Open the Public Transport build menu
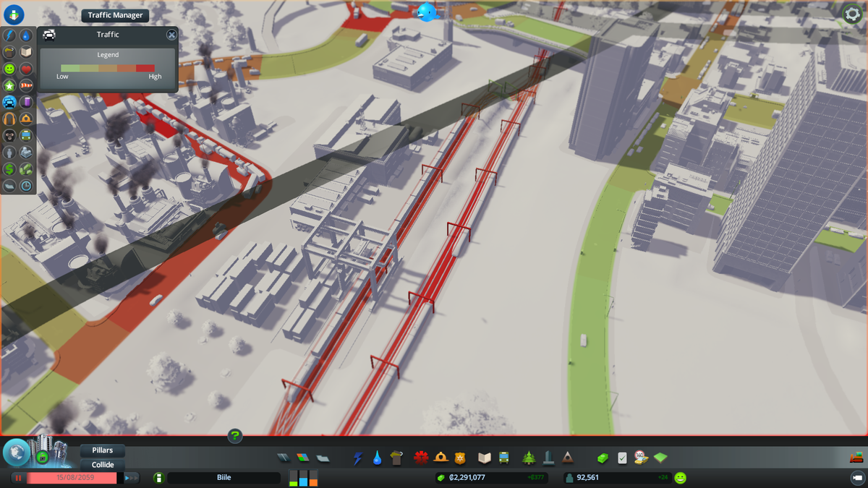This screenshot has height=488, width=868. point(503,458)
